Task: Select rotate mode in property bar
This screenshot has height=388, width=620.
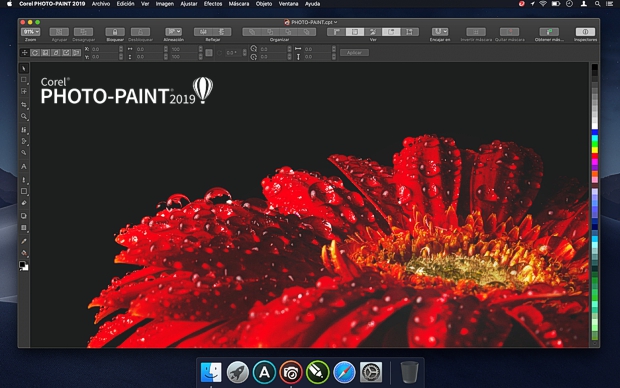Action: [35, 53]
